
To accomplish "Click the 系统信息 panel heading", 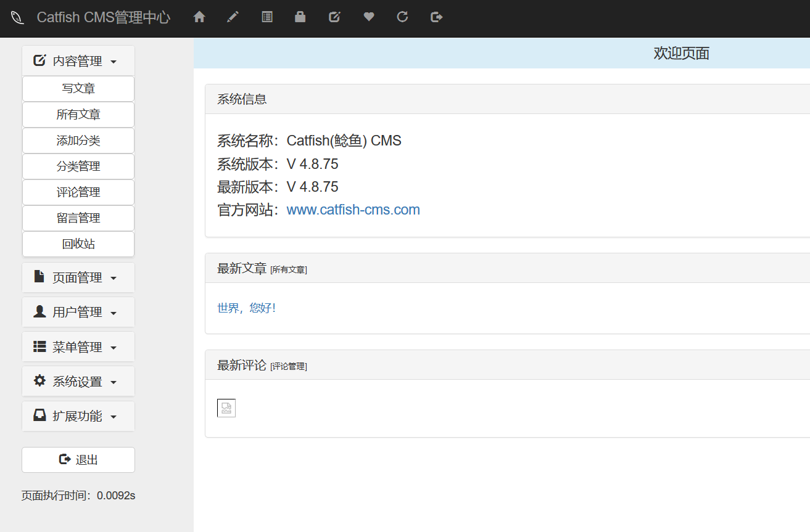I will [242, 99].
